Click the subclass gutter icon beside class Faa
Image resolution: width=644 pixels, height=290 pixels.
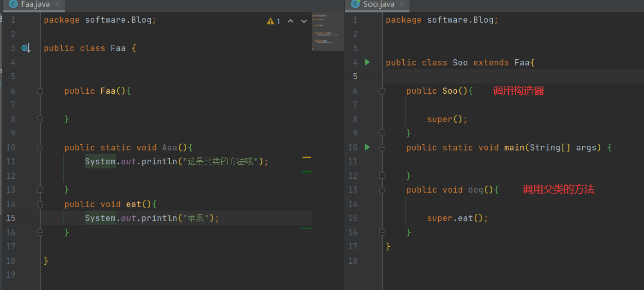26,48
